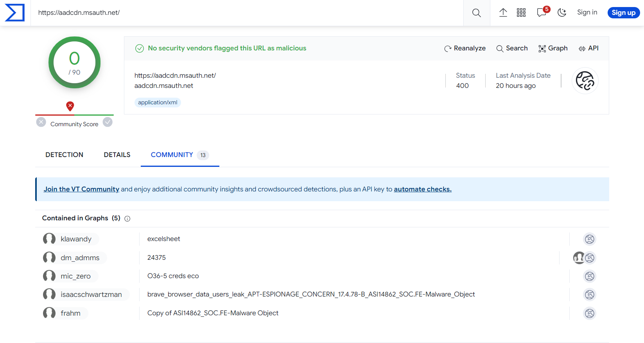Image resolution: width=644 pixels, height=343 pixels.
Task: Click the https://aadcdn.msauth.net/ URL text in summary
Action: click(175, 75)
